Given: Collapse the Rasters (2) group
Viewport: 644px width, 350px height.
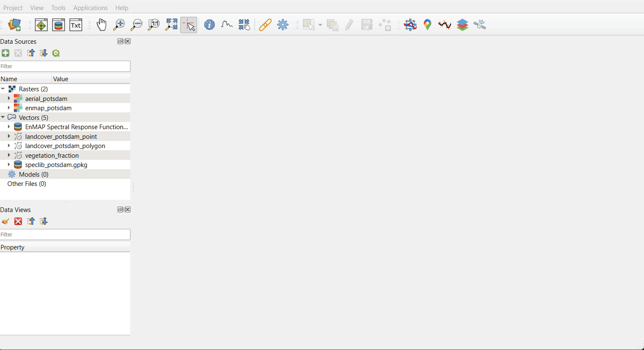Looking at the screenshot, I should pyautogui.click(x=3, y=89).
